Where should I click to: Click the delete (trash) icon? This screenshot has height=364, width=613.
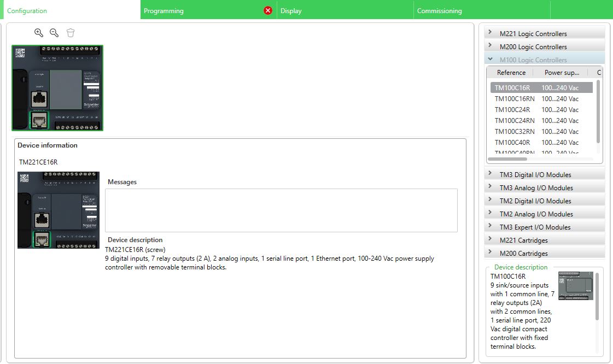tap(70, 32)
